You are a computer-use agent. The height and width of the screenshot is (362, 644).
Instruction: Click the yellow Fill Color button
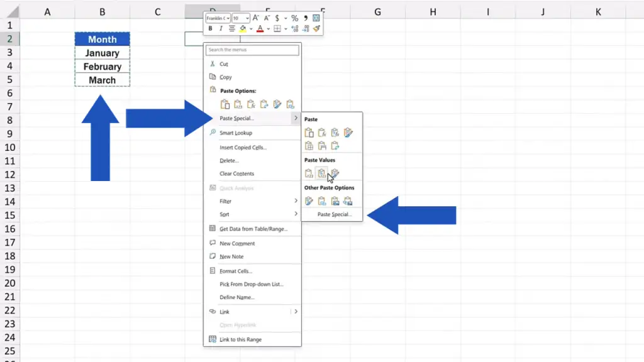[x=243, y=29]
